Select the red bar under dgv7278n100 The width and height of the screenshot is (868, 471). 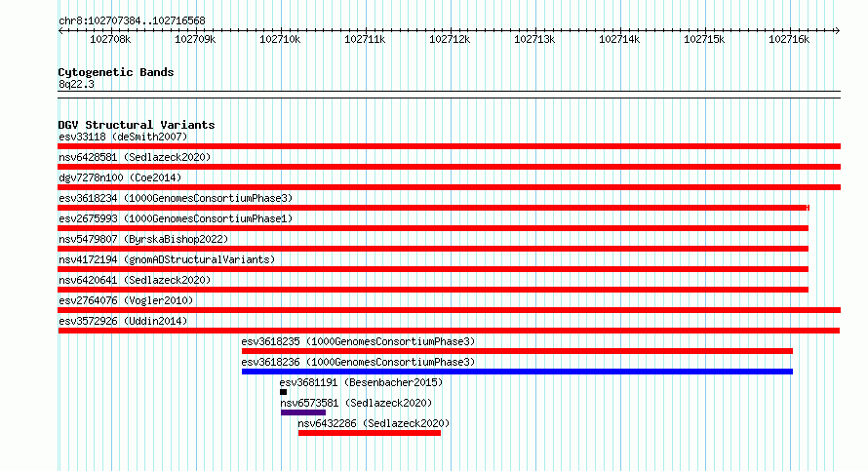pyautogui.click(x=449, y=187)
